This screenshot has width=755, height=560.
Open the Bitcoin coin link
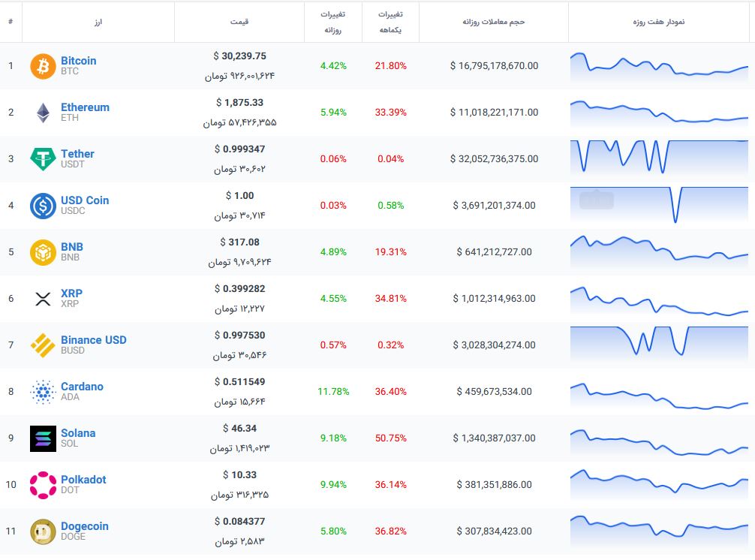click(x=79, y=61)
